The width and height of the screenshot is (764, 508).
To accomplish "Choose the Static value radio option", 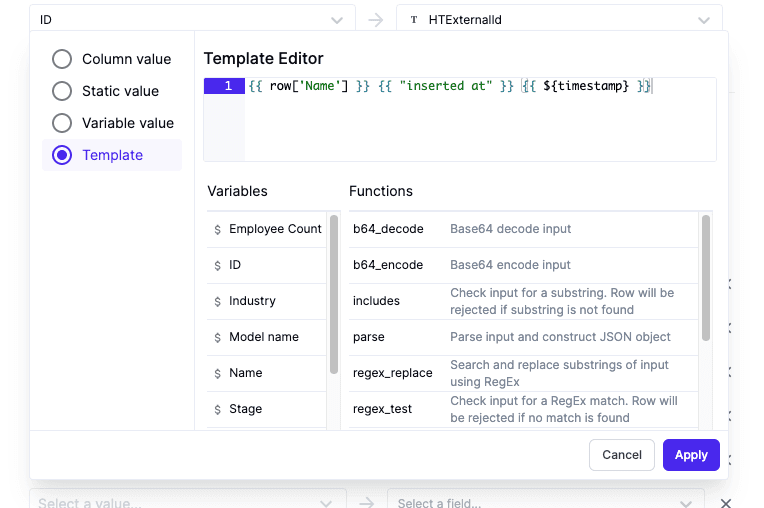I will coord(62,91).
